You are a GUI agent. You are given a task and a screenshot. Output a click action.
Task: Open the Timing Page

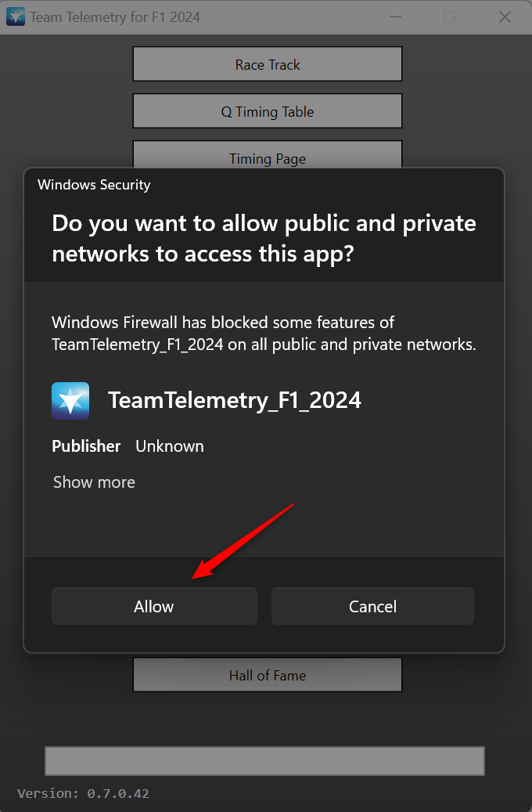pyautogui.click(x=268, y=157)
